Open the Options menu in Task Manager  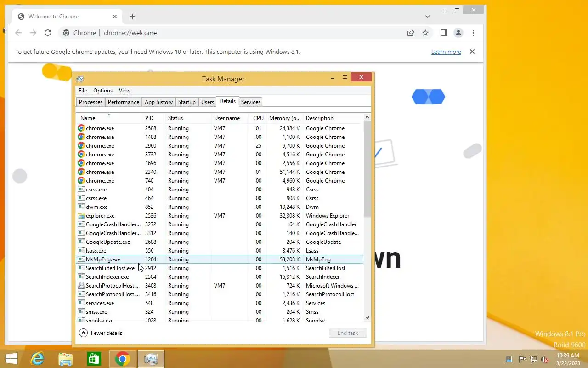coord(103,91)
